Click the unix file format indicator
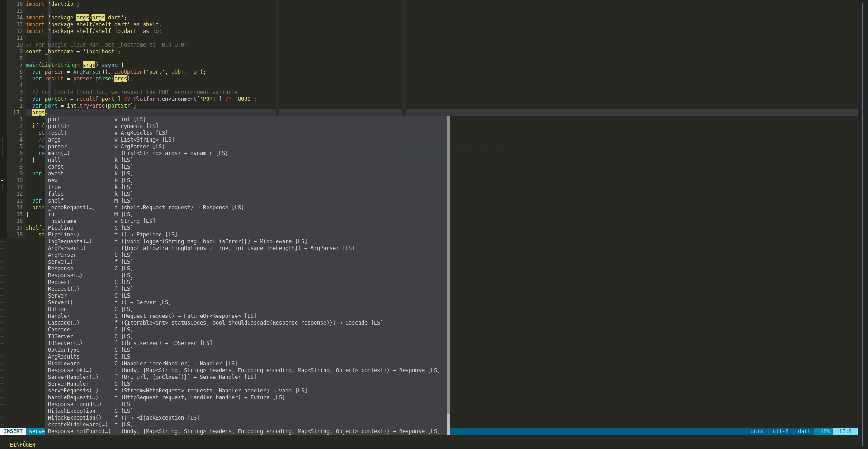 pos(756,431)
